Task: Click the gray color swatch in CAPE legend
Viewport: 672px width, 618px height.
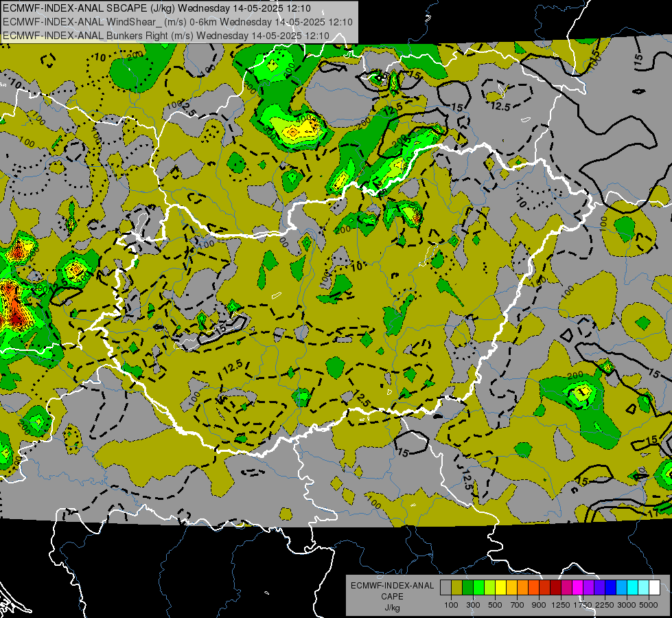Action: pos(445,587)
